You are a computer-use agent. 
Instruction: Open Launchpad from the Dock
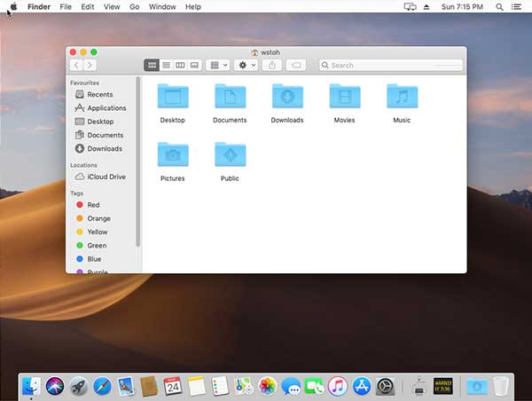(78, 386)
